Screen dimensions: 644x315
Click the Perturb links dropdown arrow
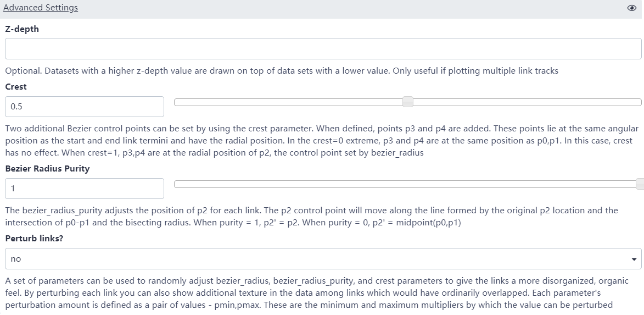[x=634, y=259]
